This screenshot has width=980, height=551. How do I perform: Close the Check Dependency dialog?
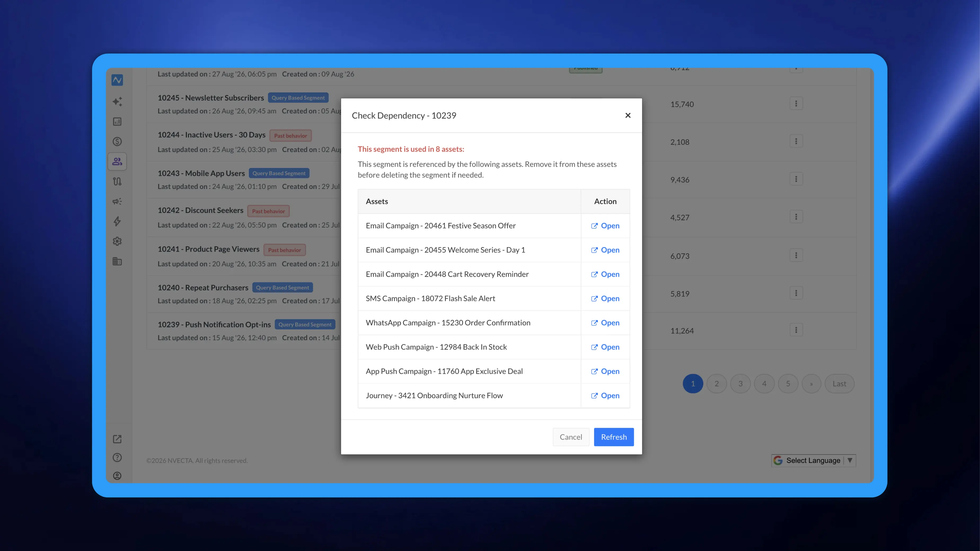[x=628, y=115]
